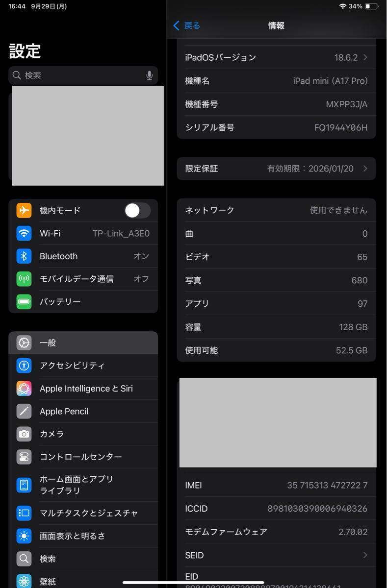Tap the 曲 count row
This screenshot has height=588, width=387.
coord(276,234)
